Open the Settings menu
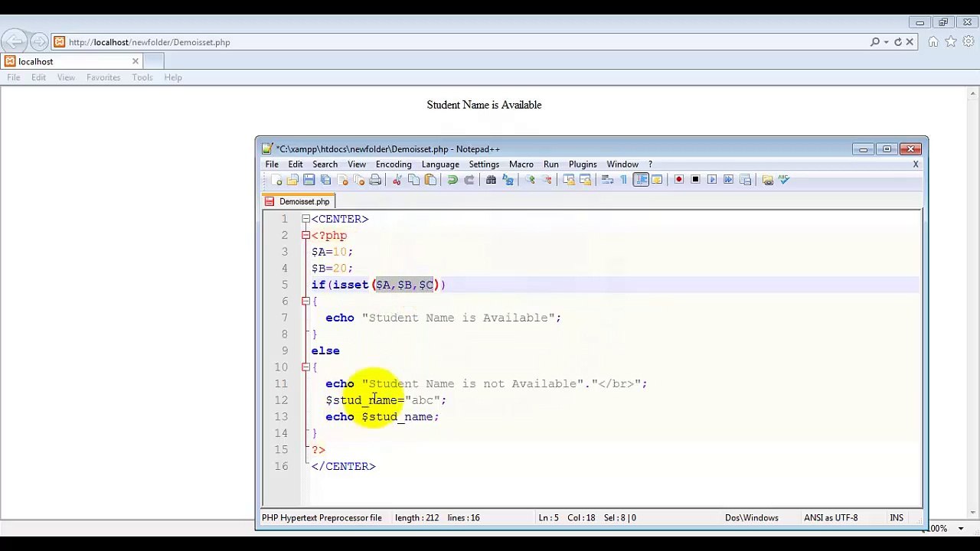Image resolution: width=980 pixels, height=551 pixels. click(x=484, y=165)
